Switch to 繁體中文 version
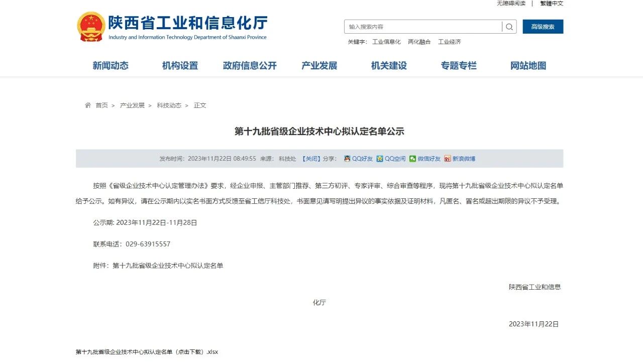 (552, 4)
